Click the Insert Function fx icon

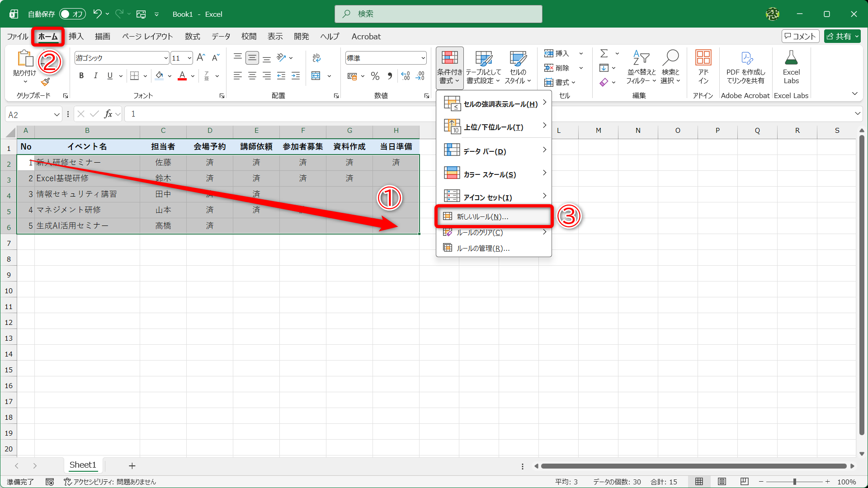(x=108, y=114)
